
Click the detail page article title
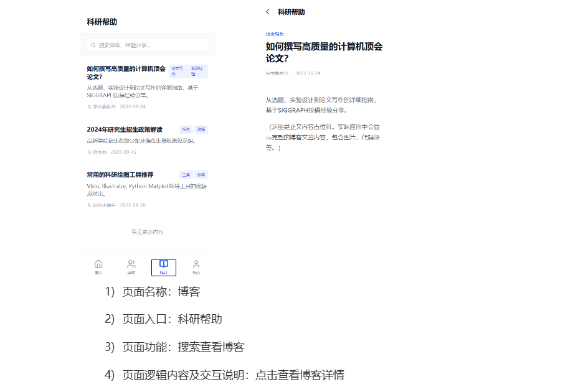point(324,52)
